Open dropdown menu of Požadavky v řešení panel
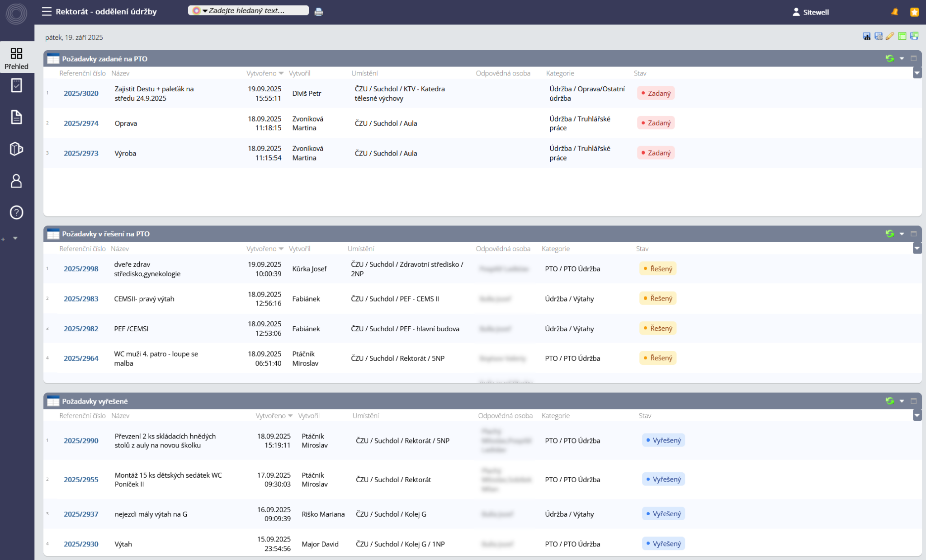Viewport: 926px width, 560px height. (x=902, y=234)
